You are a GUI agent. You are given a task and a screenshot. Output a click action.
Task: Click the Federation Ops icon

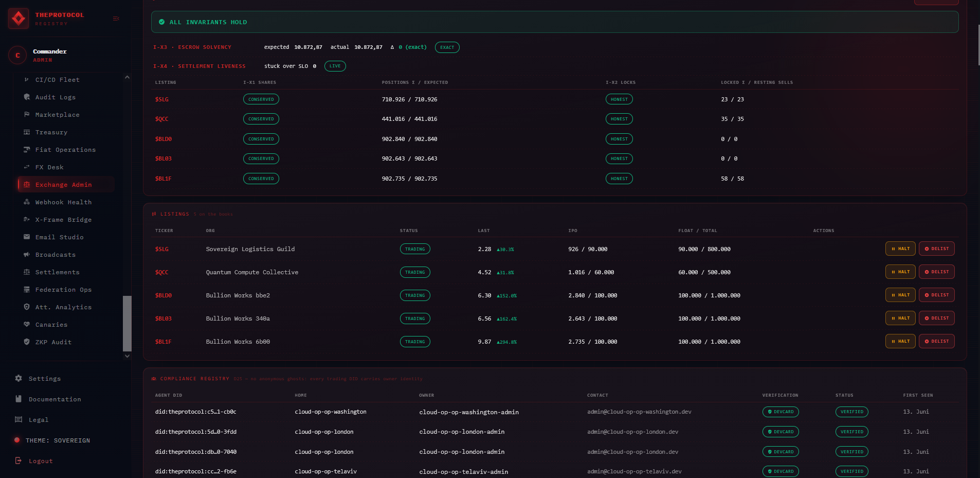click(27, 290)
